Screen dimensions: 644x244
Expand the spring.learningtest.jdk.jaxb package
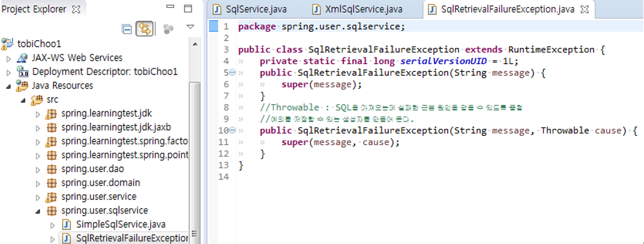(x=38, y=128)
